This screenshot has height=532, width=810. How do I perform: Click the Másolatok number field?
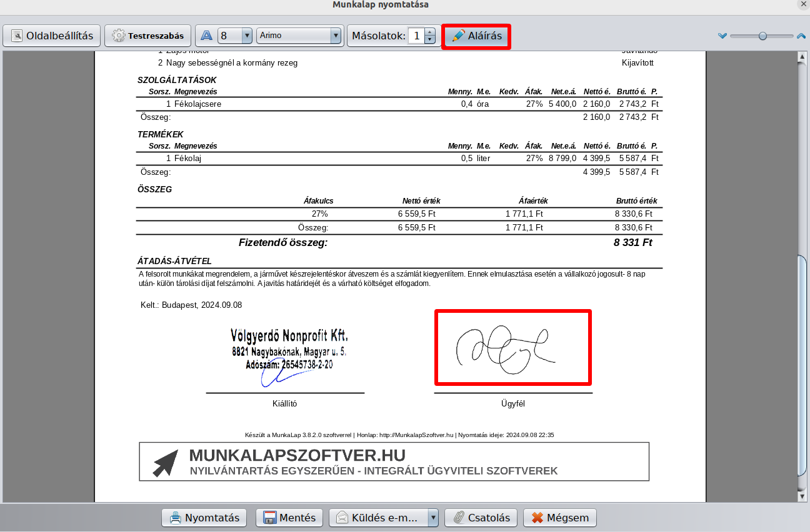coord(416,36)
